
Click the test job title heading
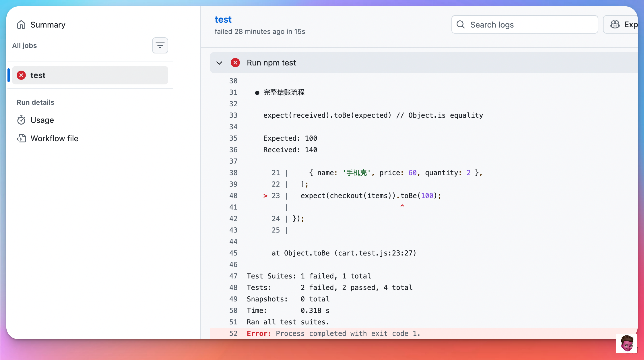pyautogui.click(x=223, y=20)
